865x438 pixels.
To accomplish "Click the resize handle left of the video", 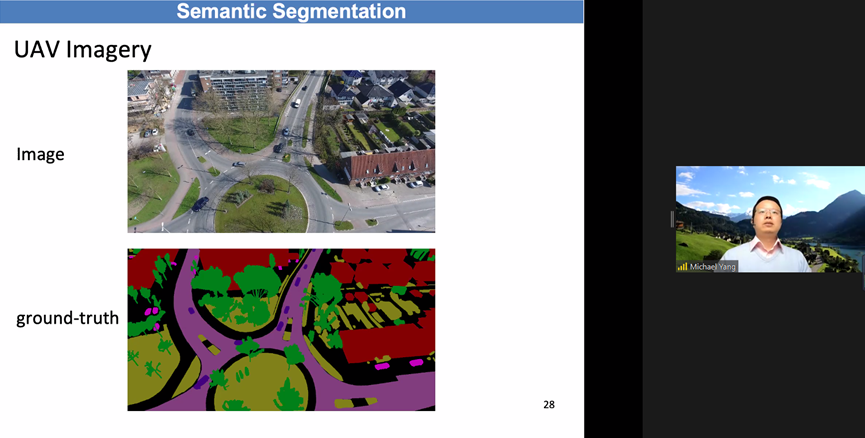I will 672,219.
